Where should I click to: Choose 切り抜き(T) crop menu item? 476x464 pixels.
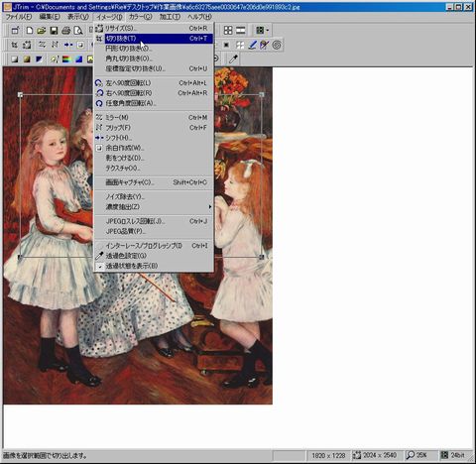pyautogui.click(x=154, y=39)
